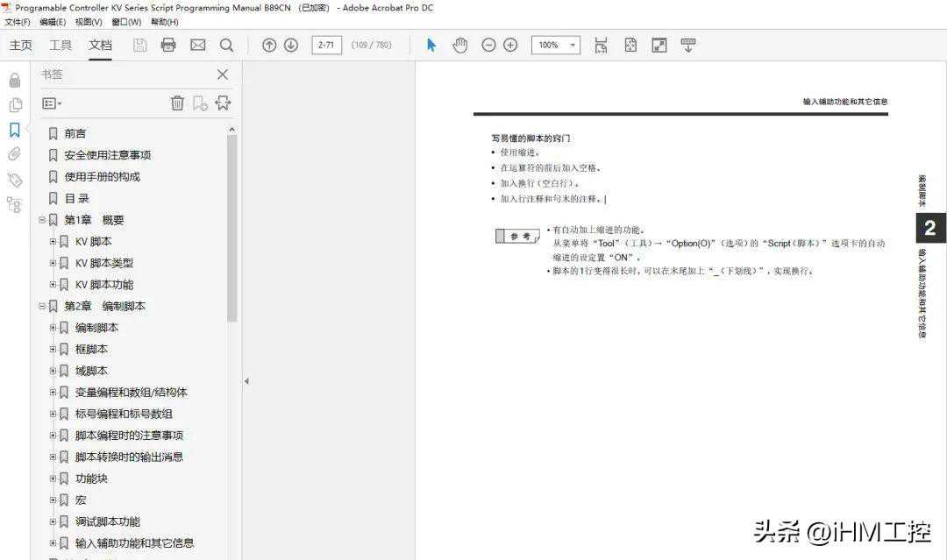Activate the Hand pan tool

click(459, 45)
